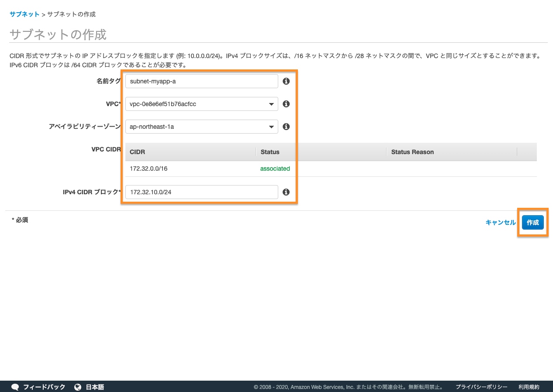Click the Status Reason column header
Viewport: 553px width, 392px height.
[412, 152]
